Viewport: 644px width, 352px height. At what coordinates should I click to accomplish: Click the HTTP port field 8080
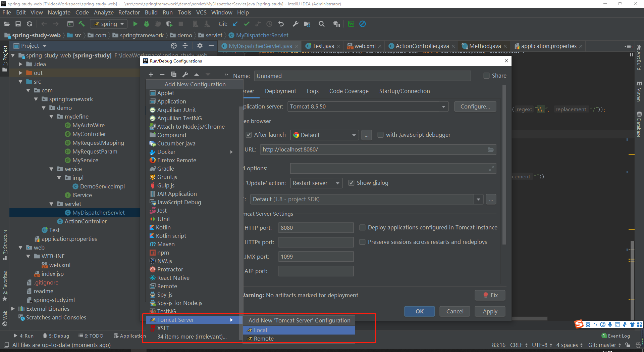coord(316,228)
